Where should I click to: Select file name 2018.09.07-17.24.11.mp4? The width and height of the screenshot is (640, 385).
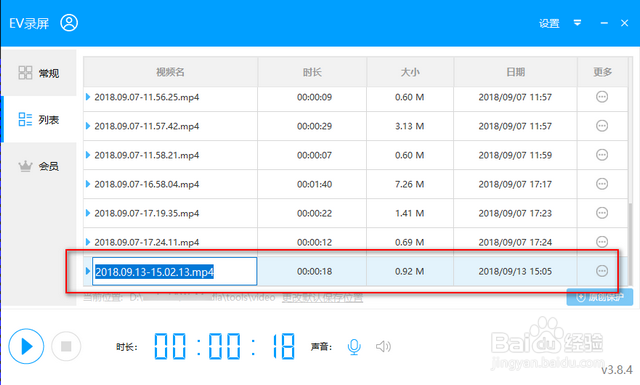point(147,242)
